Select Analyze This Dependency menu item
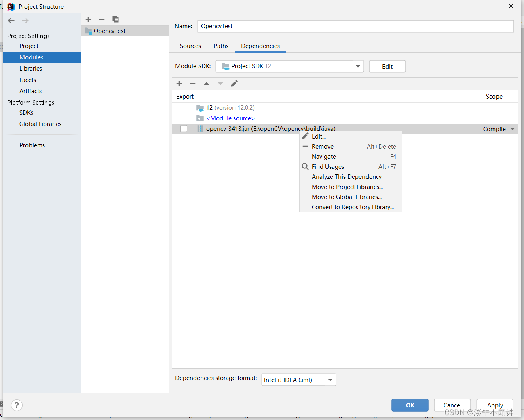524x420 pixels. pyautogui.click(x=351, y=177)
